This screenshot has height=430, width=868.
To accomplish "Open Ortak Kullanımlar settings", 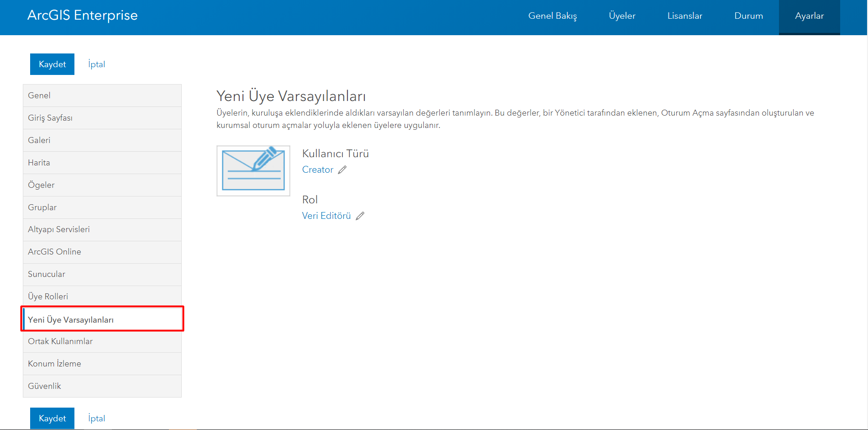I will click(102, 341).
